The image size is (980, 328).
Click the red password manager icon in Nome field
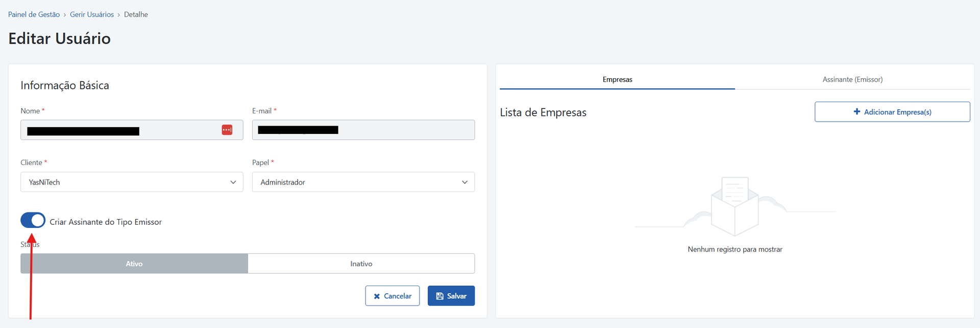point(227,130)
